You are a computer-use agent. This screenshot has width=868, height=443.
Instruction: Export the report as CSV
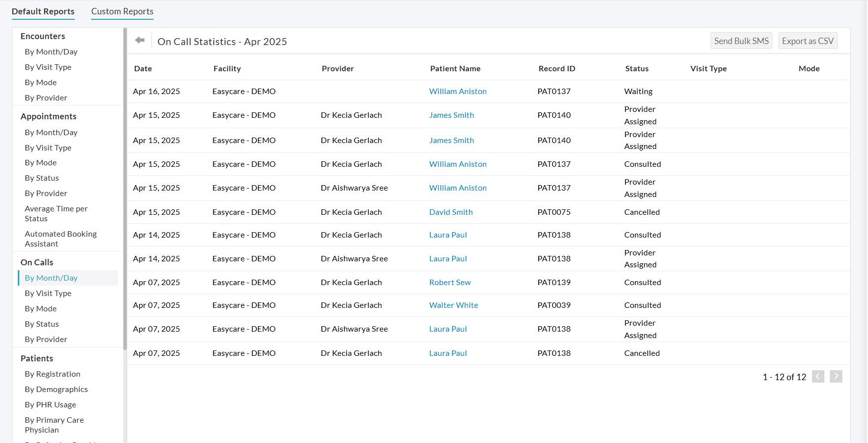tap(808, 41)
